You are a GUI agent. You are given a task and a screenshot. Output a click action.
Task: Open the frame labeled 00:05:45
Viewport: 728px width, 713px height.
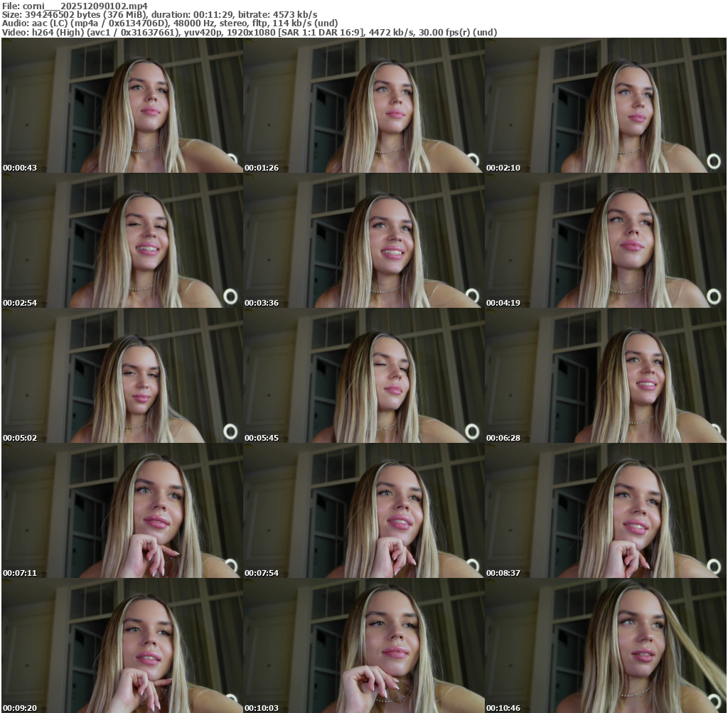coord(363,375)
